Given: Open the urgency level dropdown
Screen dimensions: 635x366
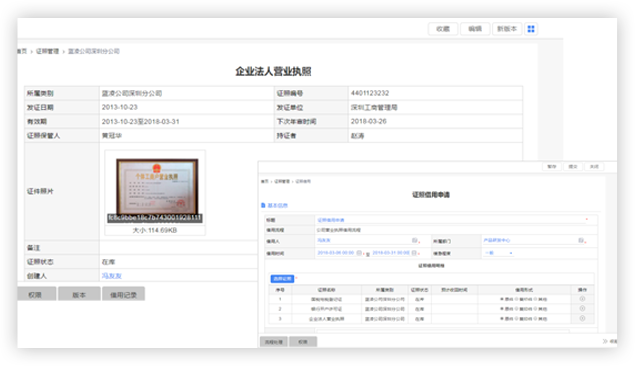Looking at the screenshot, I should click(498, 253).
